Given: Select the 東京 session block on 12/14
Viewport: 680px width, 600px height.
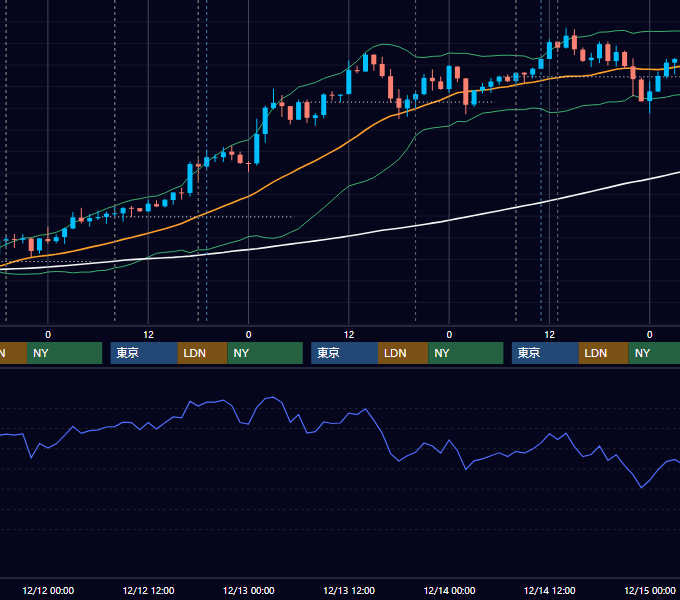Looking at the screenshot, I should [x=545, y=353].
